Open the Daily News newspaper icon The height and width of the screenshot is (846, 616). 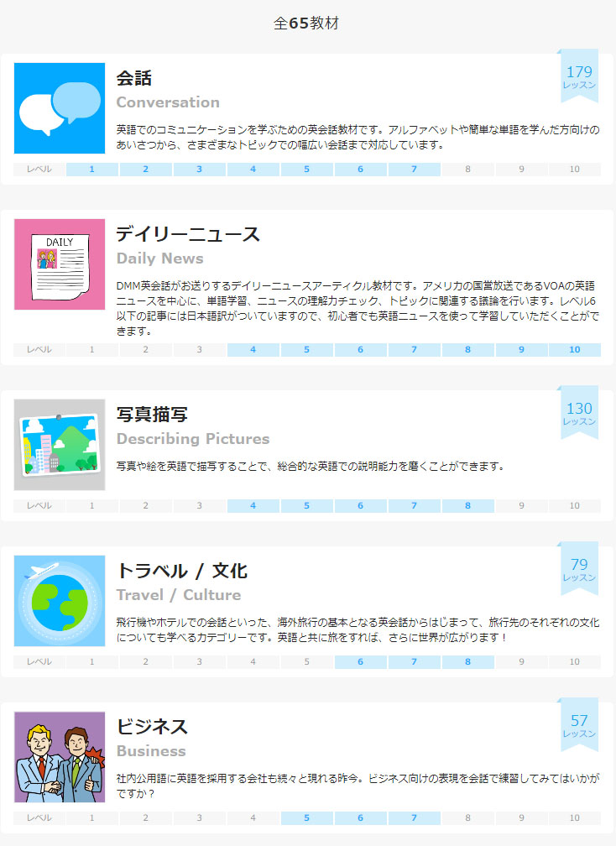click(60, 264)
